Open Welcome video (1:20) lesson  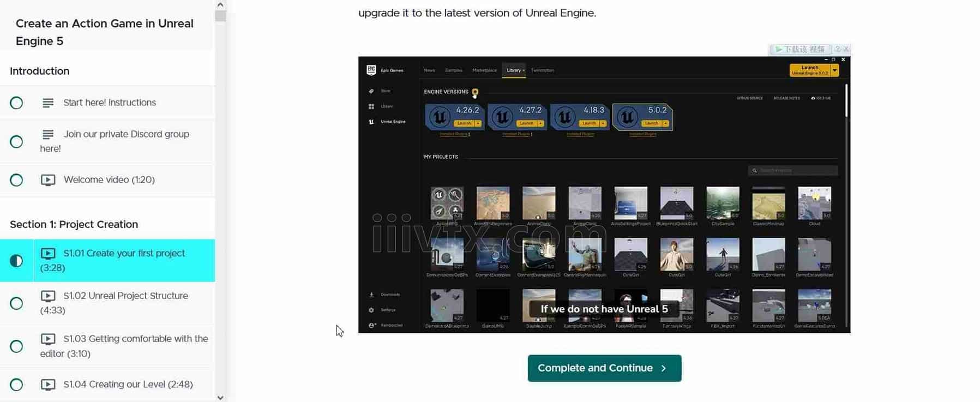[x=107, y=180]
